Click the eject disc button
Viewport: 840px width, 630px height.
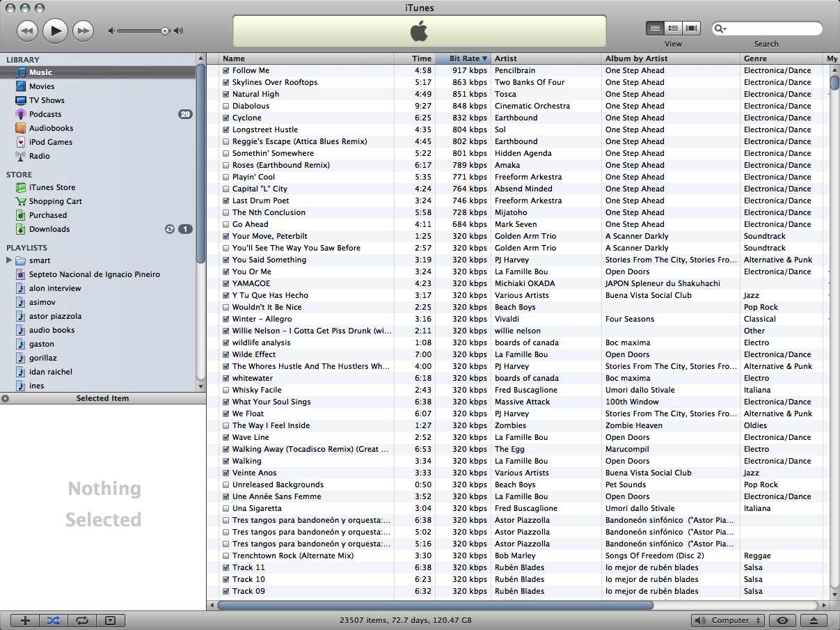[814, 620]
